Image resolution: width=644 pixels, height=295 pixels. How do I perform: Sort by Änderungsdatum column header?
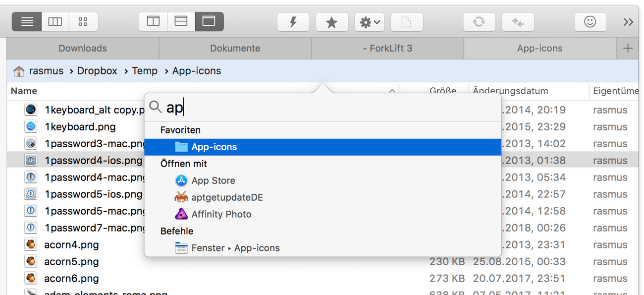511,91
